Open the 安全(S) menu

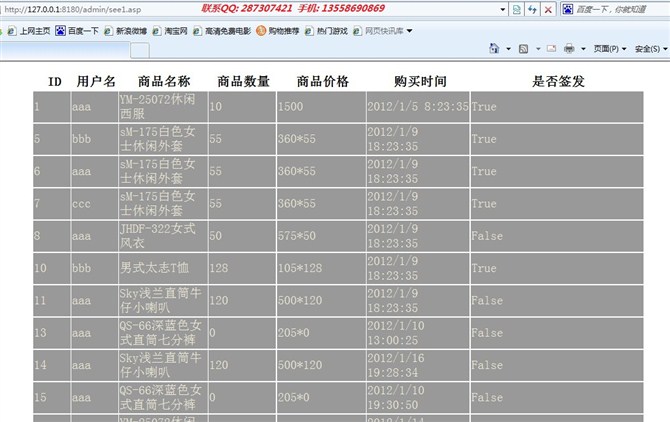[x=650, y=49]
